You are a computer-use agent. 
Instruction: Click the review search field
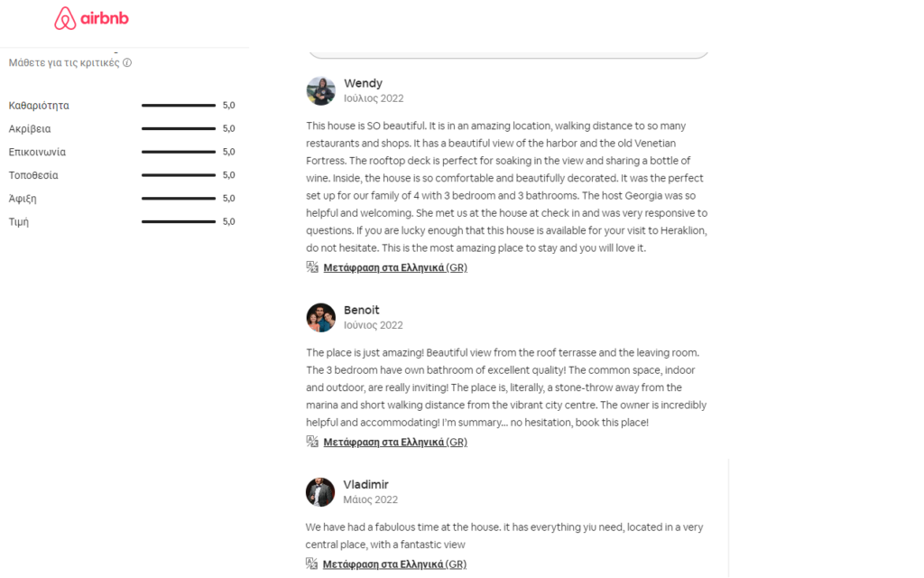click(x=508, y=51)
